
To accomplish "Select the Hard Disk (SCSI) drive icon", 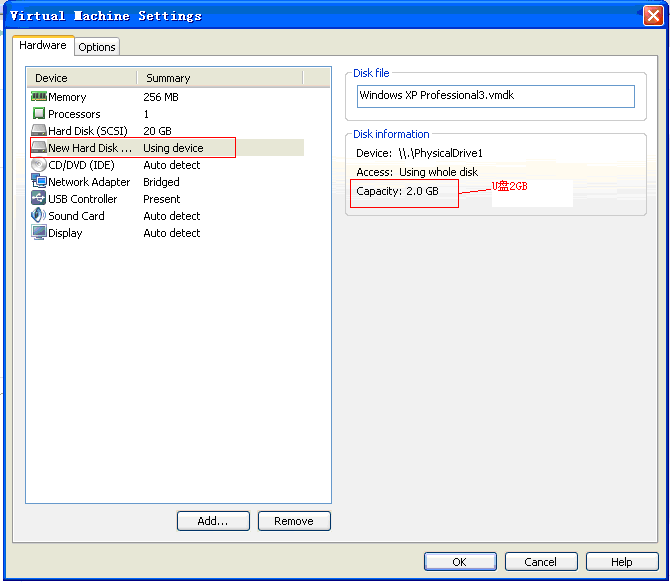I will (x=38, y=130).
